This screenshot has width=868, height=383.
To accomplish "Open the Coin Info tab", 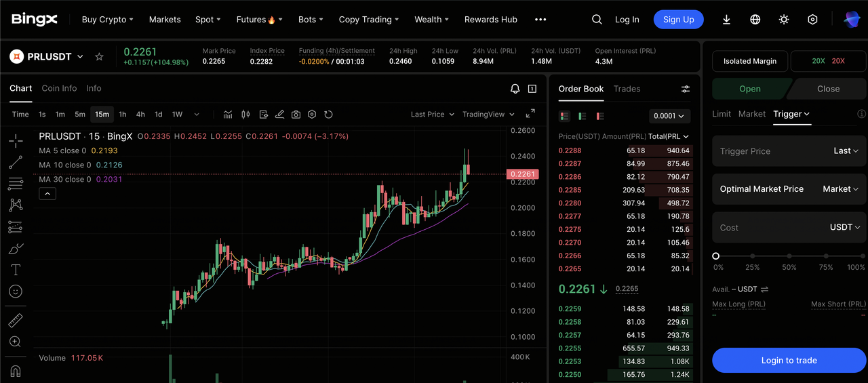I will pos(59,88).
